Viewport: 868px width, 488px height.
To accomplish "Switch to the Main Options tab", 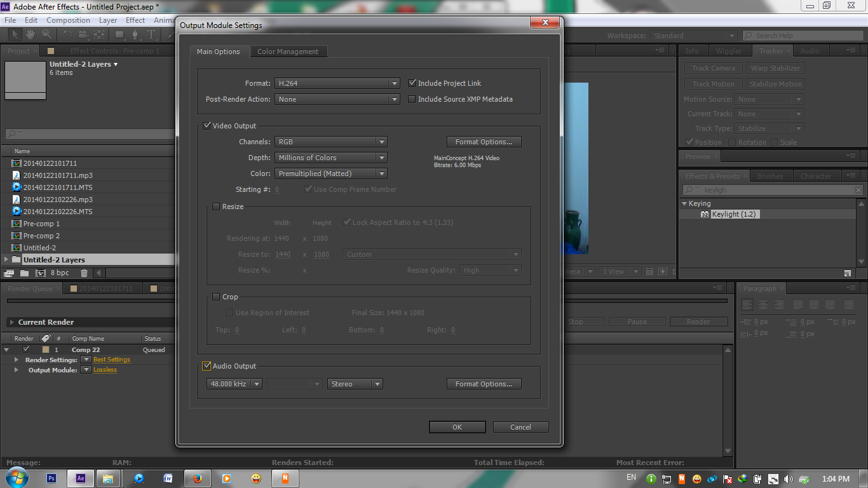I will 219,51.
